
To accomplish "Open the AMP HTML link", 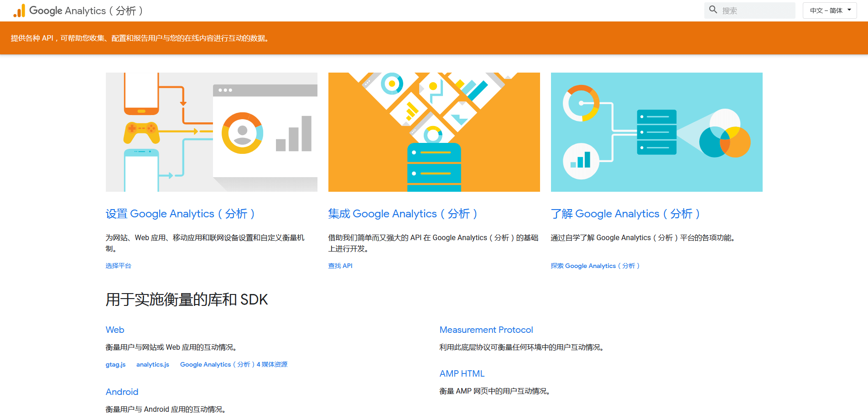I will tap(462, 373).
